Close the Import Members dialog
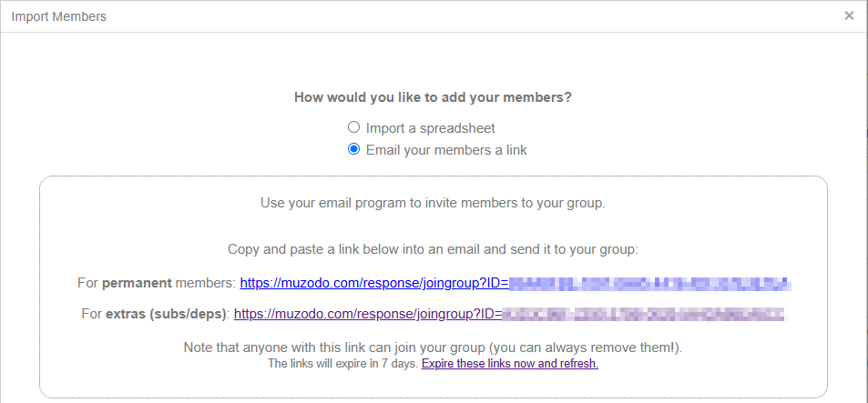 coord(849,15)
